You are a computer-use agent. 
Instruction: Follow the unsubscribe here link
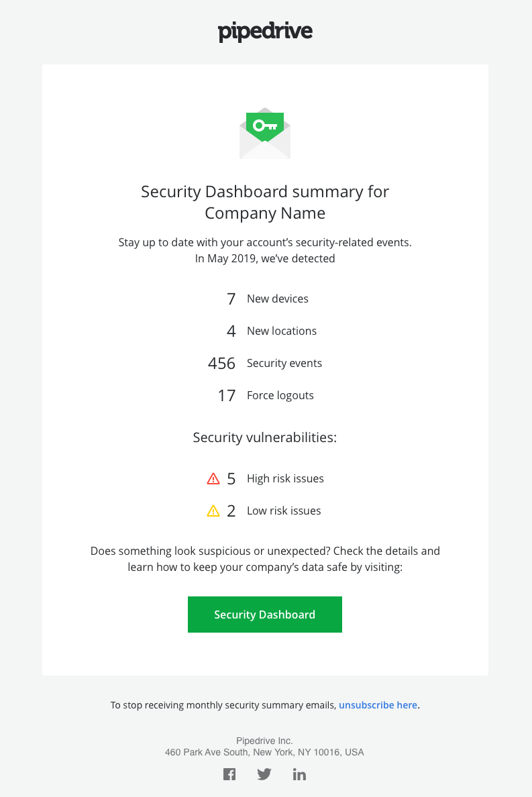[x=378, y=705]
